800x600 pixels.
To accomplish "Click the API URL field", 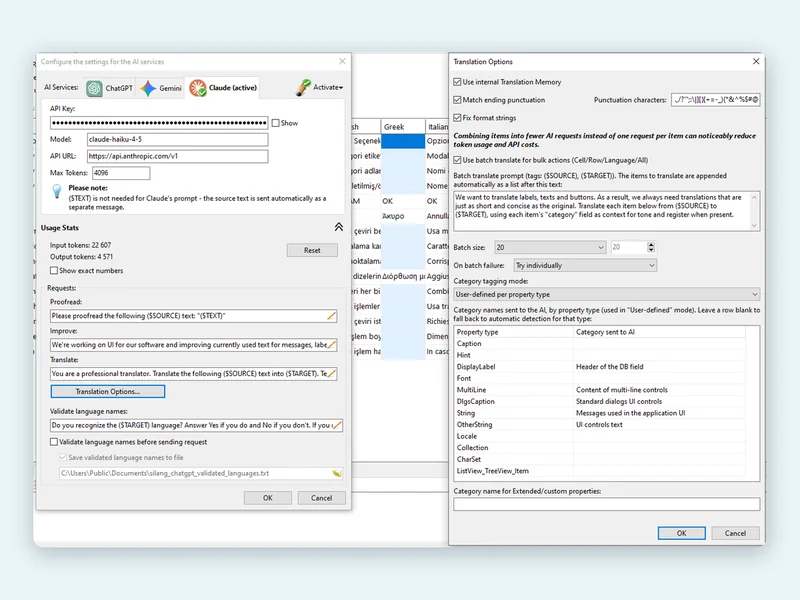I will click(x=178, y=156).
